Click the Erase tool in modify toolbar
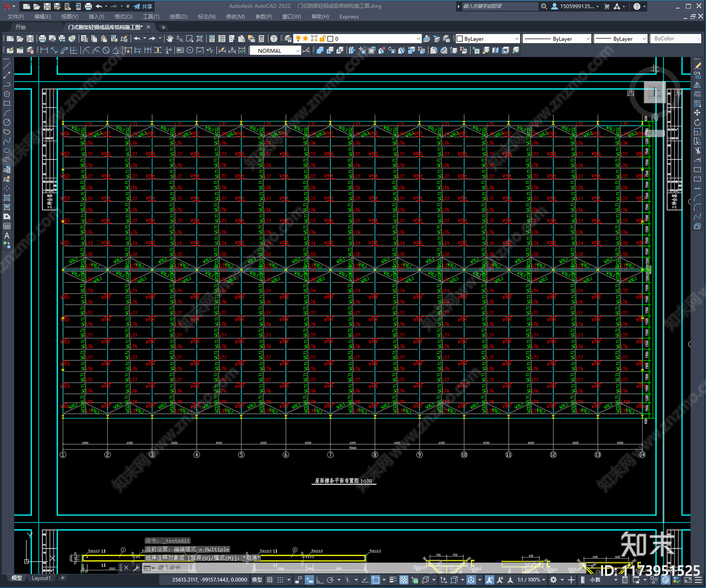Image resolution: width=706 pixels, height=588 pixels. (697, 65)
